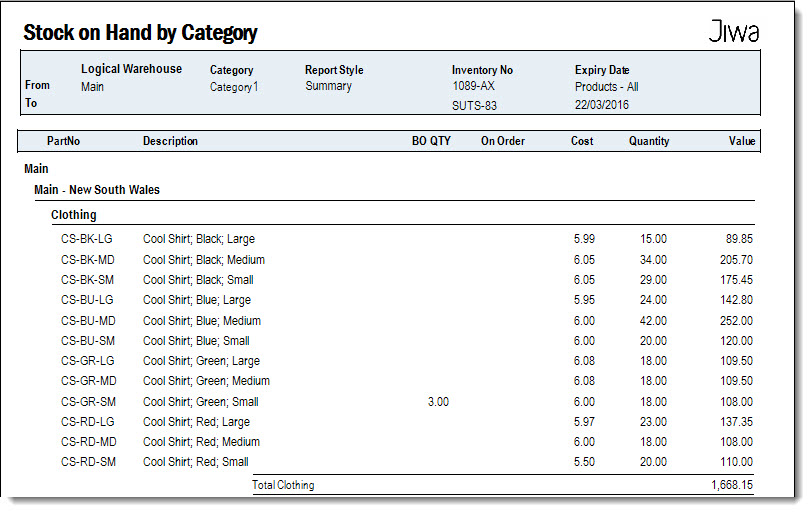The height and width of the screenshot is (512, 810).
Task: Click the 'PartNo' column header
Action: (63, 141)
